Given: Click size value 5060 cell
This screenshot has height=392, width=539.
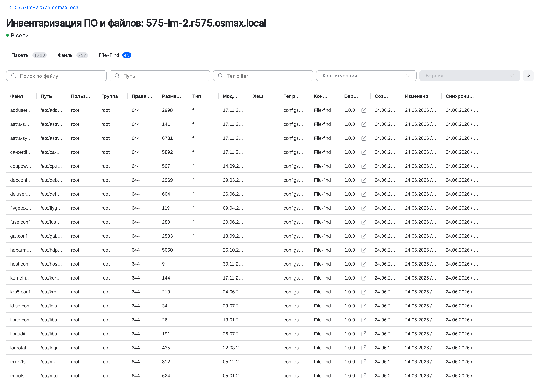Looking at the screenshot, I should coord(167,250).
